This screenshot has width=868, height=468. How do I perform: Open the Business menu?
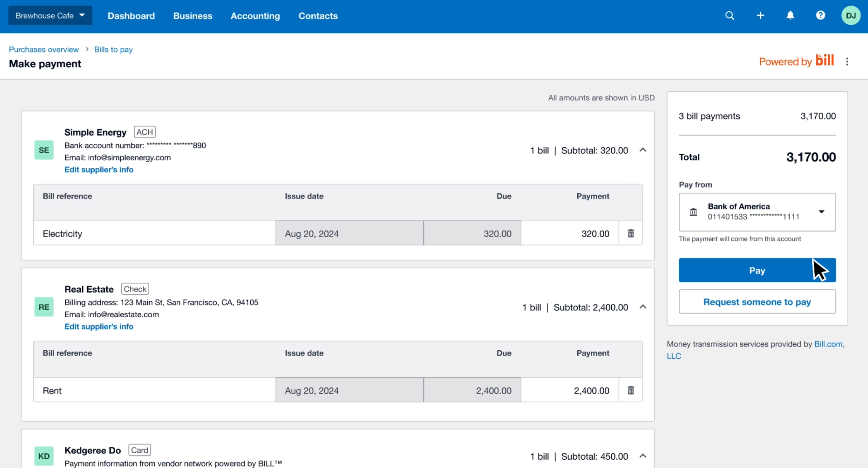193,16
